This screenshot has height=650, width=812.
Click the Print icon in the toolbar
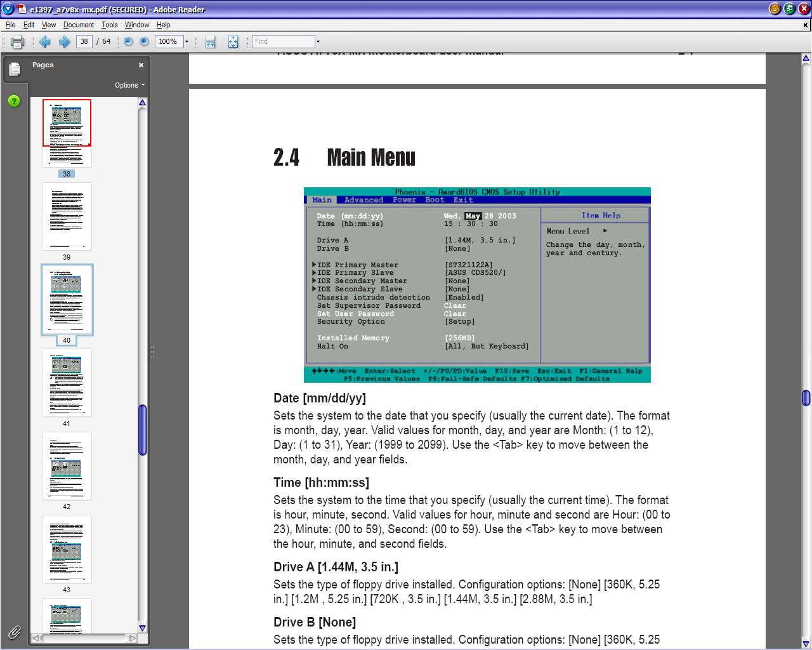point(17,42)
